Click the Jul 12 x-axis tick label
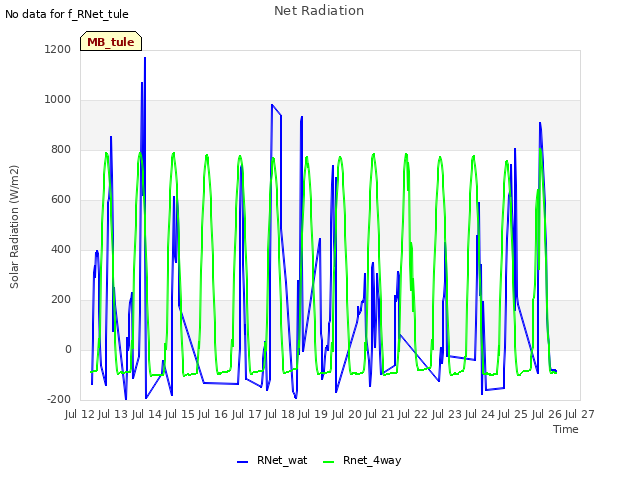 [80, 414]
